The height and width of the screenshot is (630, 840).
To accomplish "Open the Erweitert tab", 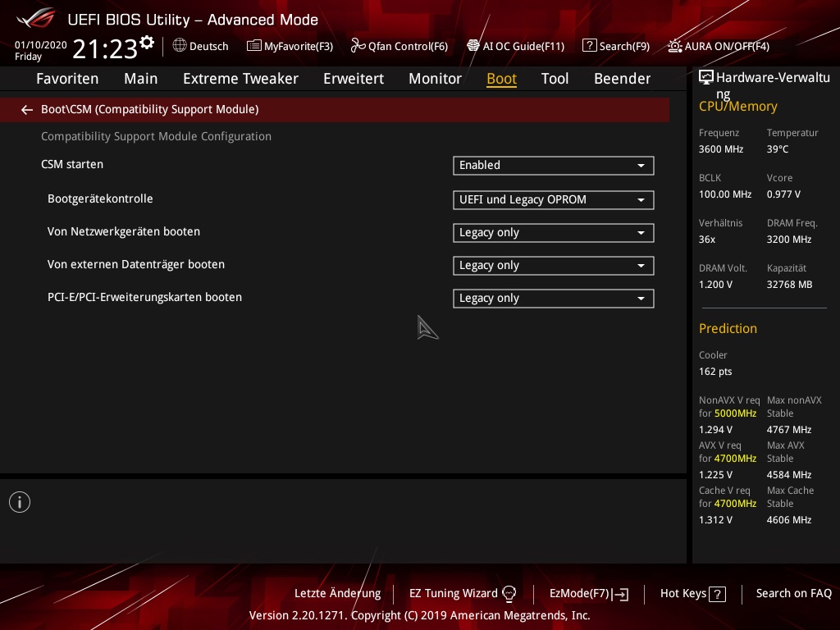I will (354, 79).
